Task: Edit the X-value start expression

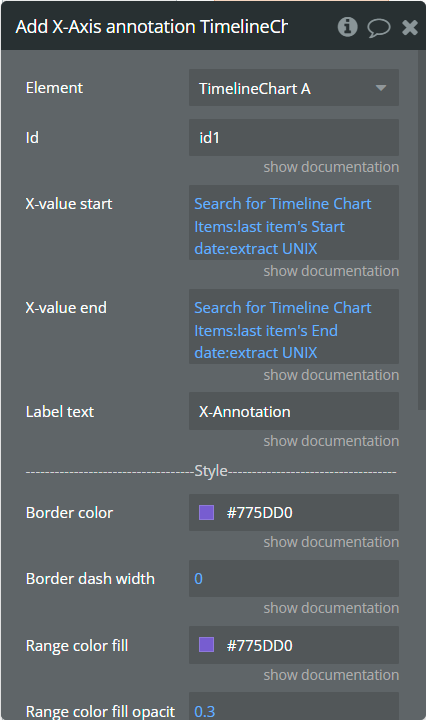Action: pos(294,223)
